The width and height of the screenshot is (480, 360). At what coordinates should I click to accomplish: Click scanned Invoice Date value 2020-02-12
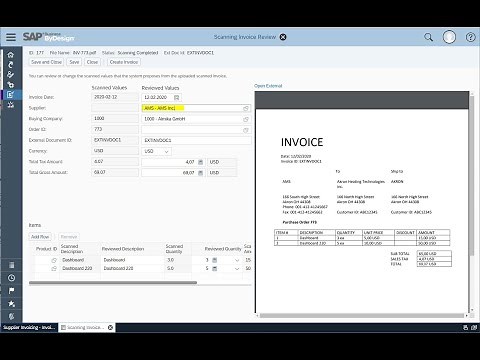115,97
